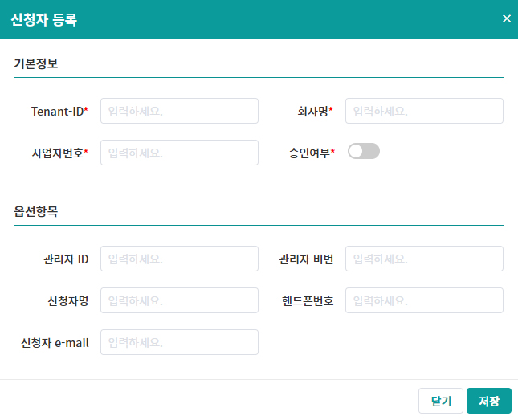This screenshot has width=518, height=420.
Task: Close the 신청자 등록 dialog with X
Action: click(x=506, y=18)
